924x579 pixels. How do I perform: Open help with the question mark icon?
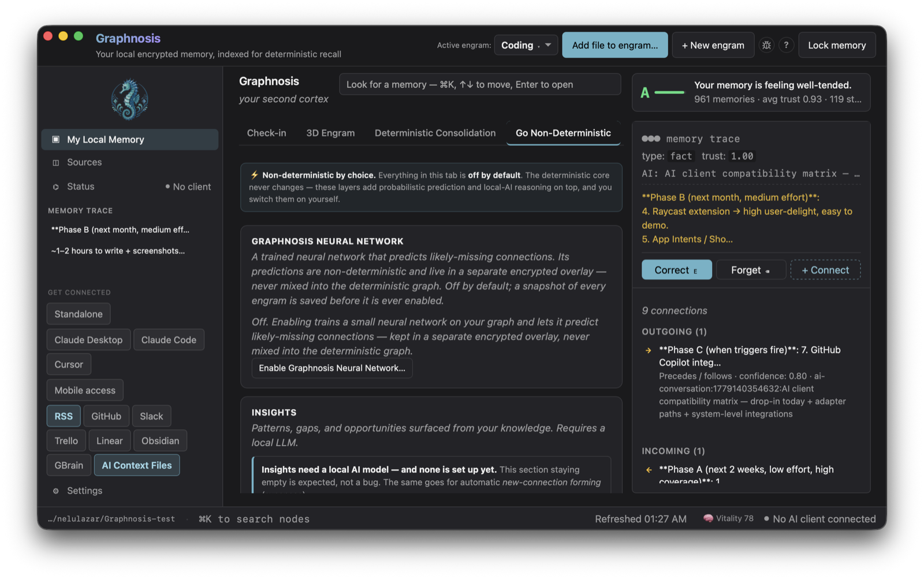coord(786,45)
